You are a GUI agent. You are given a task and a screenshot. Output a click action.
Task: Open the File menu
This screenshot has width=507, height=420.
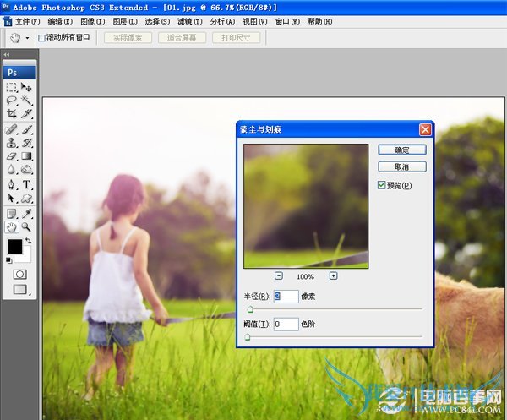(28, 22)
